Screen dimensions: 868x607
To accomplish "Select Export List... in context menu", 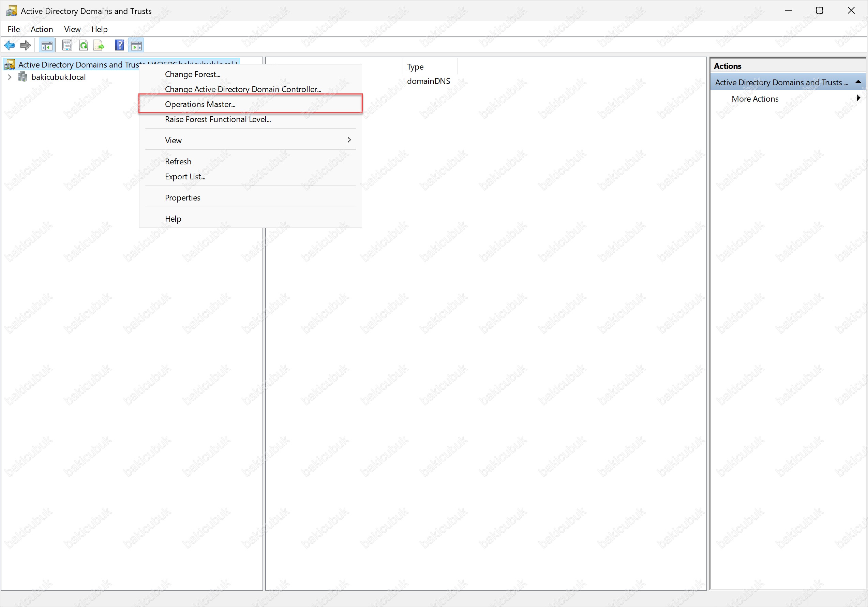I will tap(250, 177).
